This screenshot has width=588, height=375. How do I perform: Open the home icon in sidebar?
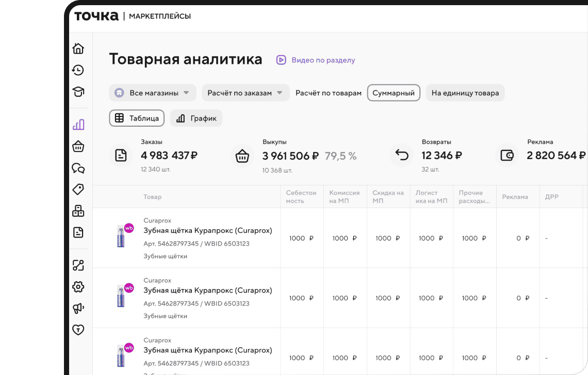(78, 48)
